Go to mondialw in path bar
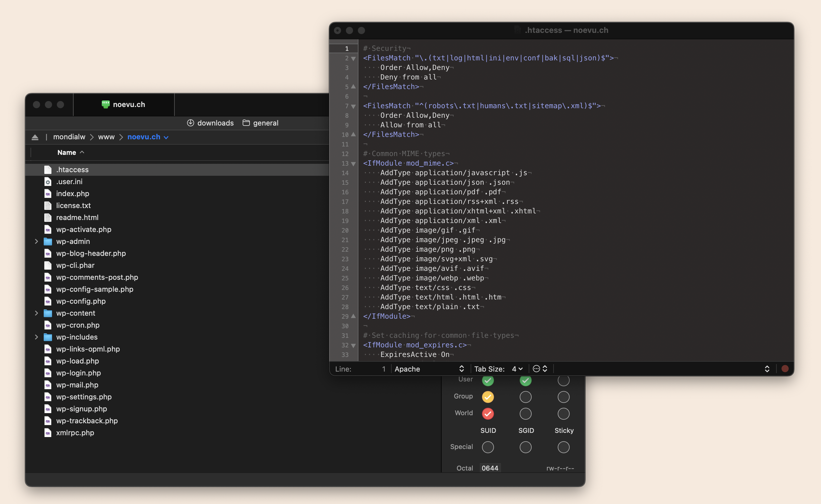Viewport: 821px width, 504px height. pyautogui.click(x=69, y=137)
